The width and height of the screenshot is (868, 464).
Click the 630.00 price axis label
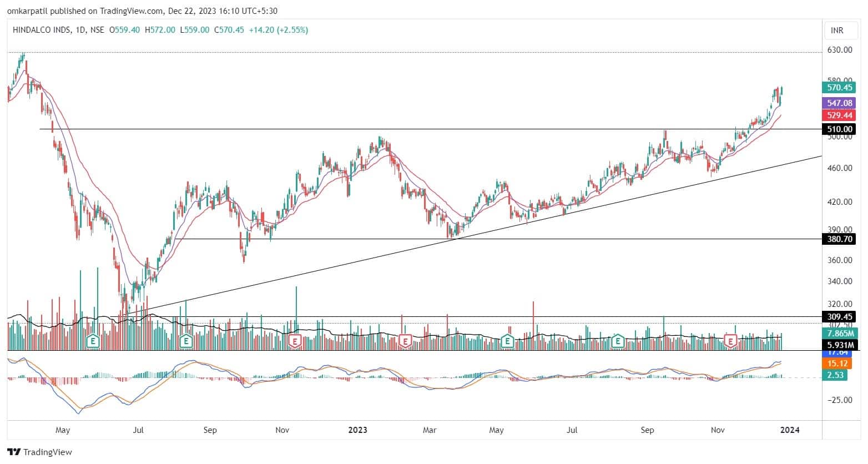click(840, 50)
